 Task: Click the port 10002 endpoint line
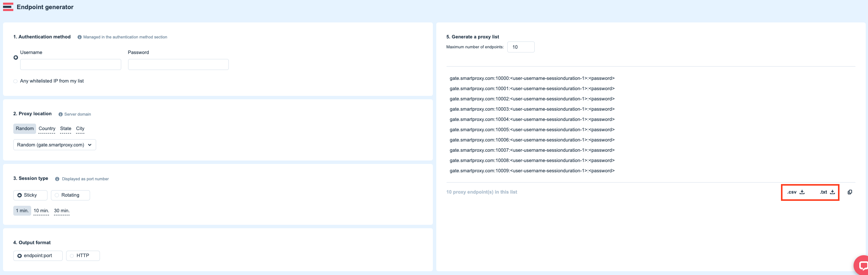pyautogui.click(x=532, y=99)
